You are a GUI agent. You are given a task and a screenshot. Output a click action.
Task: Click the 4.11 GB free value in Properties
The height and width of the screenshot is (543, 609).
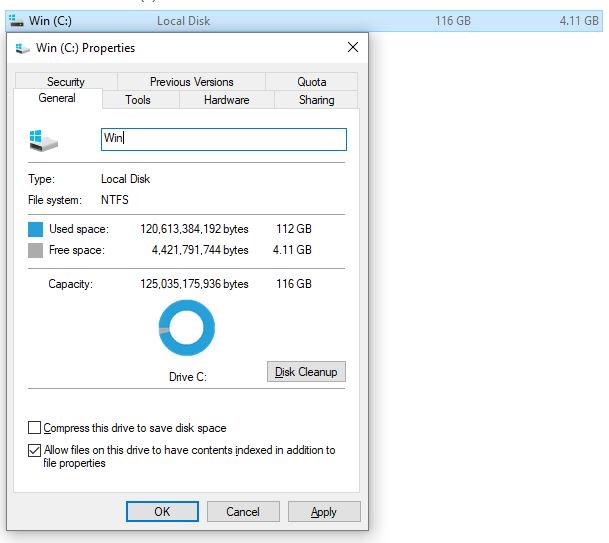[292, 250]
